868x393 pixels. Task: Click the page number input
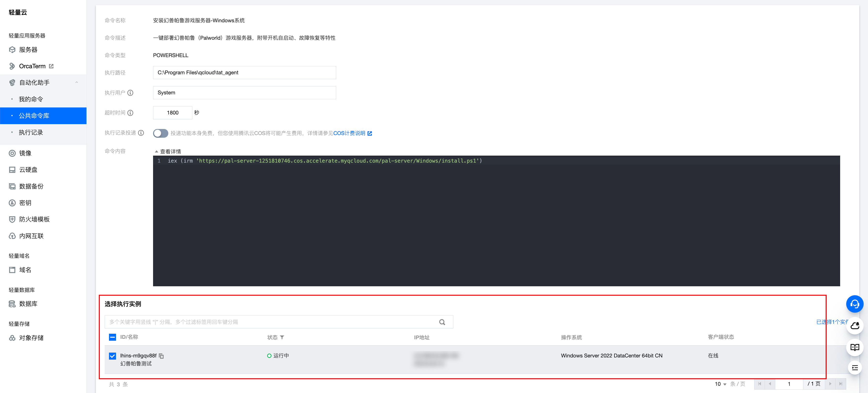tap(789, 384)
